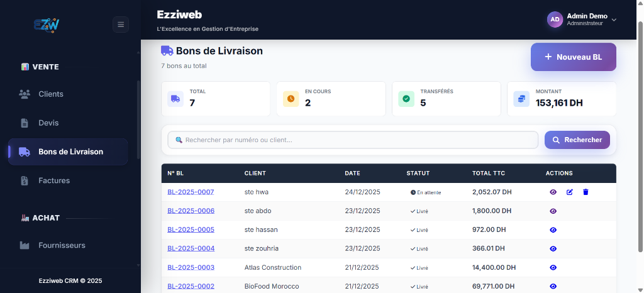The image size is (644, 293).
Task: Click the CLIENT column header
Action: pos(255,173)
